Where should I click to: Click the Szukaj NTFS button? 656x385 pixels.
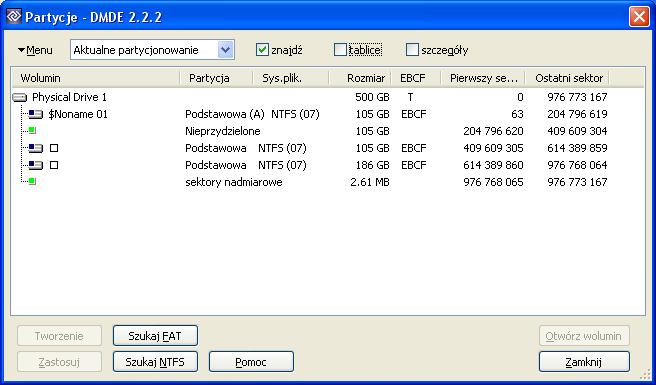(155, 362)
